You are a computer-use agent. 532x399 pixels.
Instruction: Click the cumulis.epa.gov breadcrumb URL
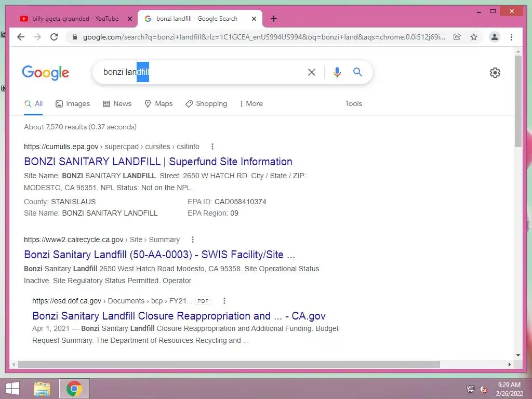pos(112,147)
